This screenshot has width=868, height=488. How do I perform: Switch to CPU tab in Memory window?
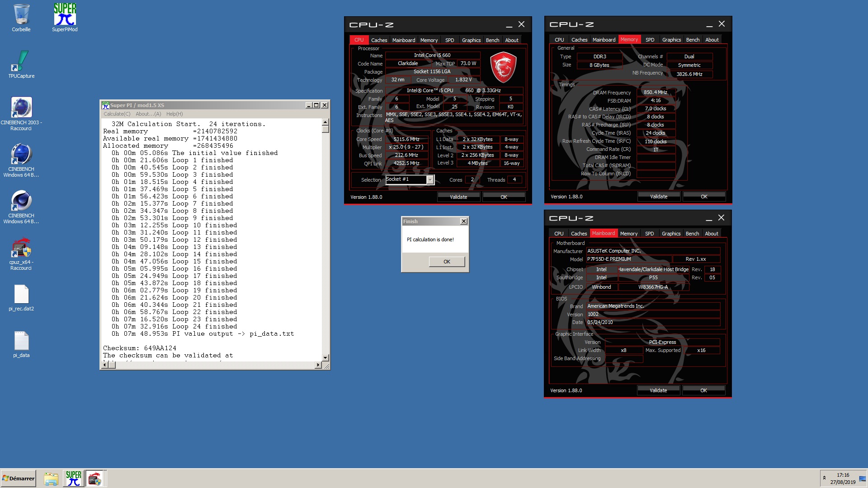pyautogui.click(x=559, y=40)
